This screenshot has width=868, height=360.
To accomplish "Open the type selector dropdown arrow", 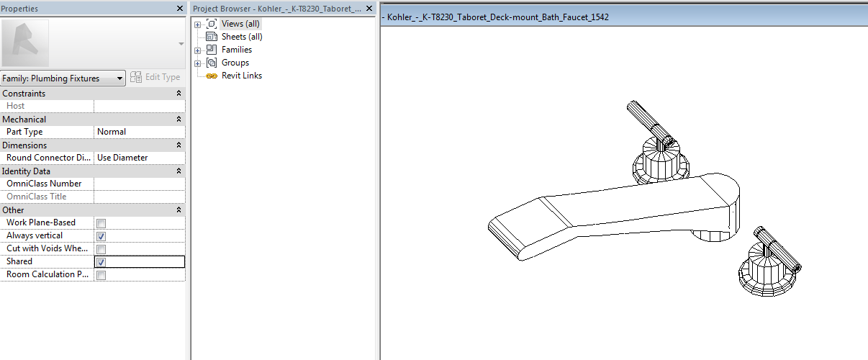I will pos(181,44).
